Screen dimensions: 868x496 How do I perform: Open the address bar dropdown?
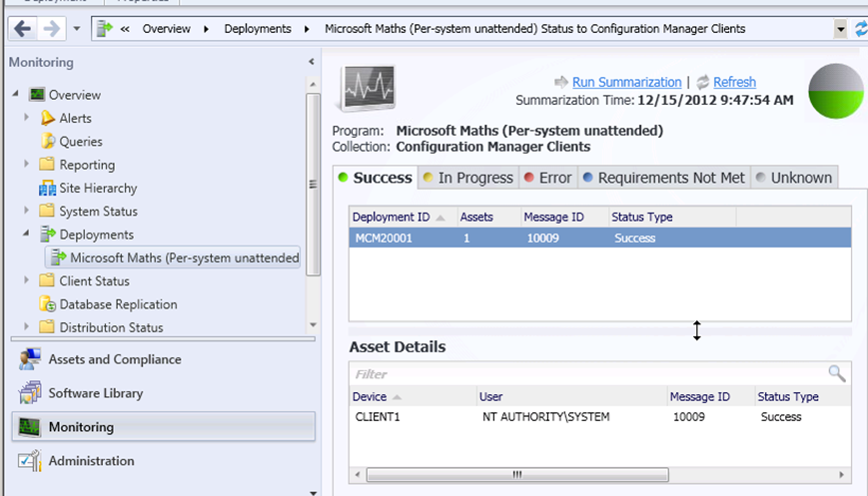[840, 29]
